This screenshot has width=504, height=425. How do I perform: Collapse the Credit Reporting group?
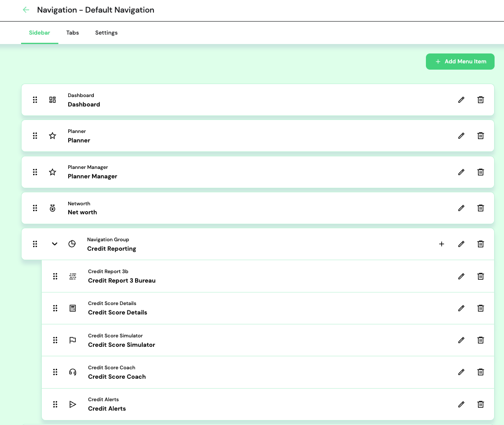click(55, 244)
